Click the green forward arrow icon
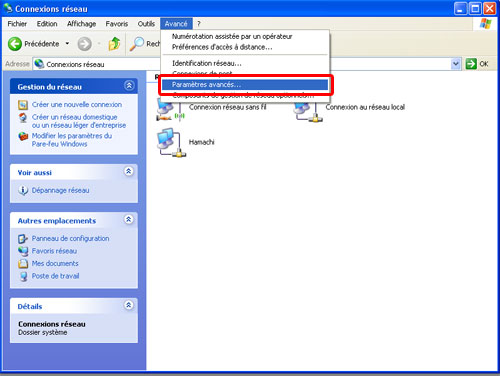Image resolution: width=500 pixels, height=376 pixels. 84,44
